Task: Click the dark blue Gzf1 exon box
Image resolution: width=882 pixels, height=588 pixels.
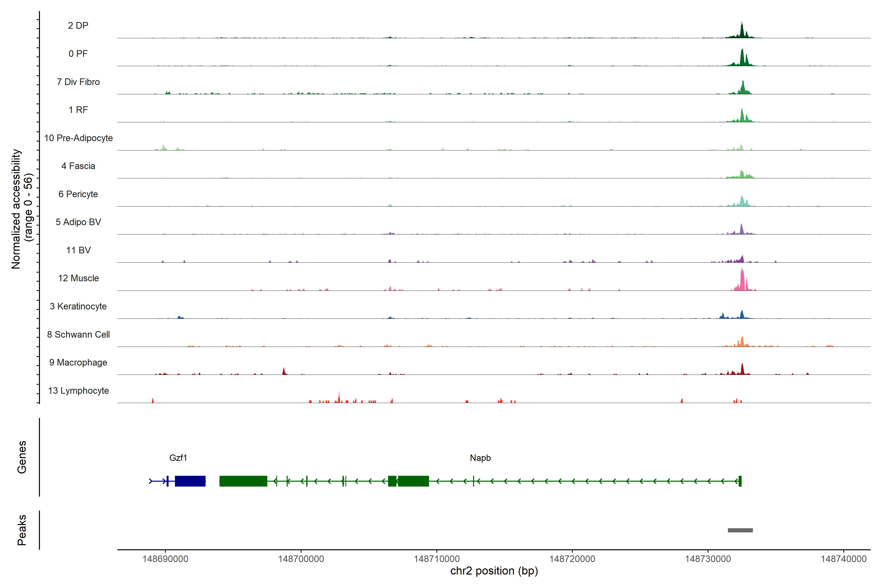Action: click(x=190, y=481)
